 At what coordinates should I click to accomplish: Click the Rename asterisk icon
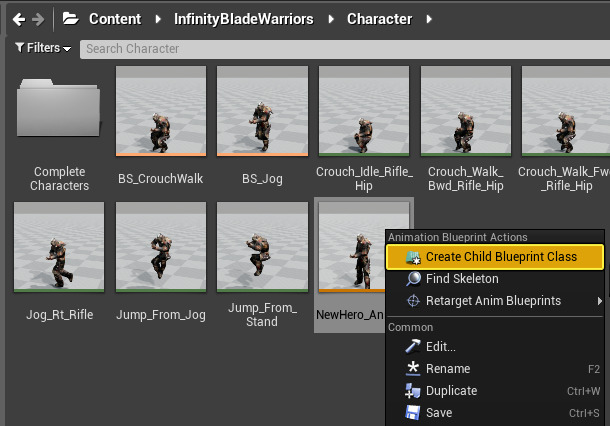[413, 368]
